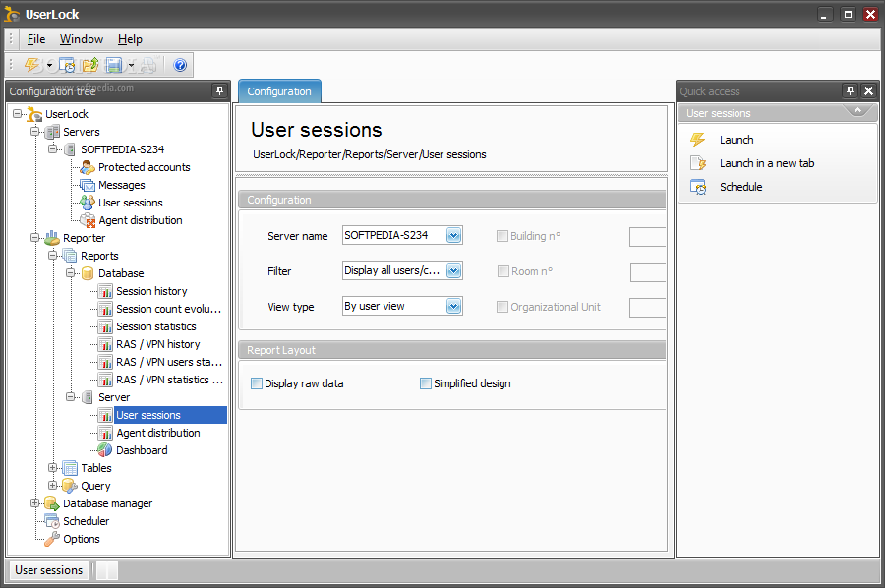Expand the Database manager tree node
Image resolution: width=885 pixels, height=588 pixels.
pyautogui.click(x=35, y=502)
